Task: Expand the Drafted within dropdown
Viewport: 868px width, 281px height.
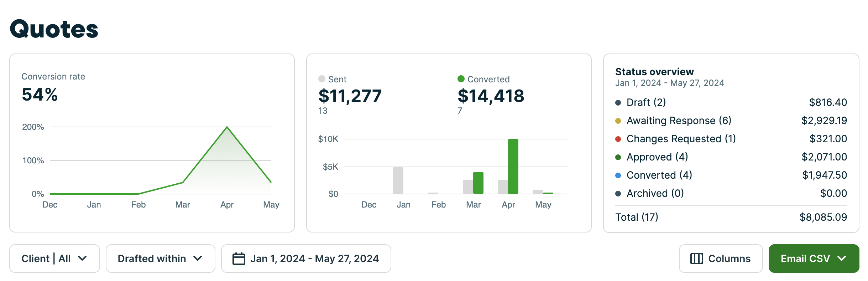Action: coord(160,259)
